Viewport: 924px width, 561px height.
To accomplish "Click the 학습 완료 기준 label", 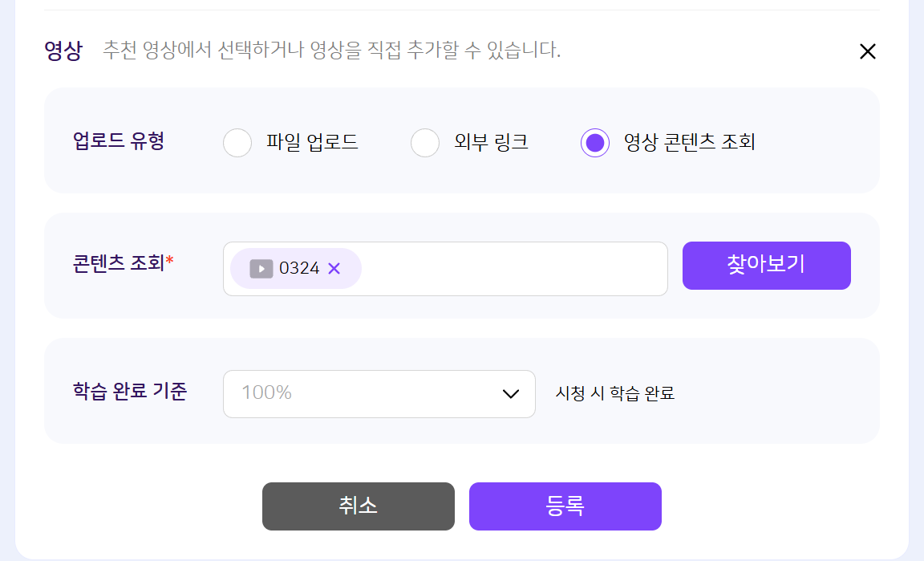I will coord(129,392).
